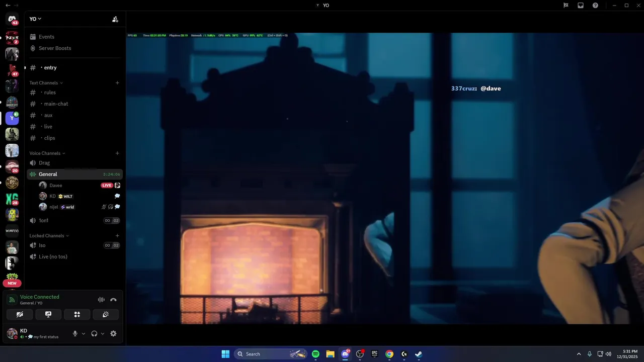
Task: Open headphone output options arrow
Action: click(x=103, y=333)
